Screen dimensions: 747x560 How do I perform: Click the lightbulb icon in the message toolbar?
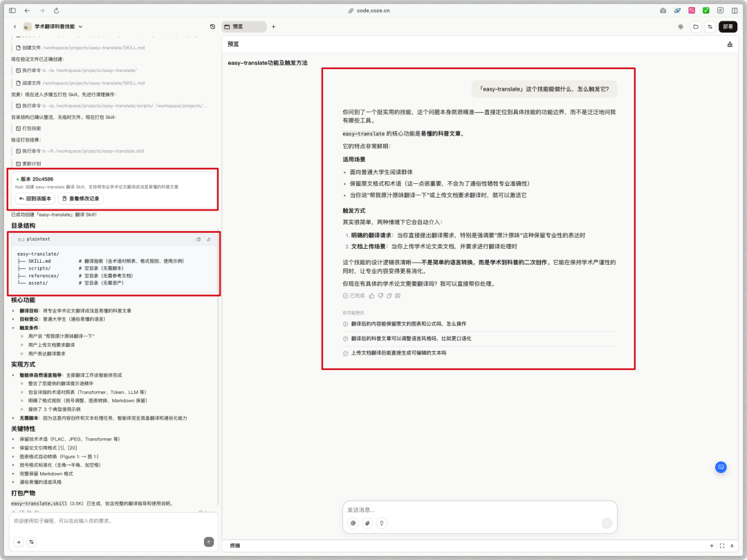pyautogui.click(x=380, y=523)
